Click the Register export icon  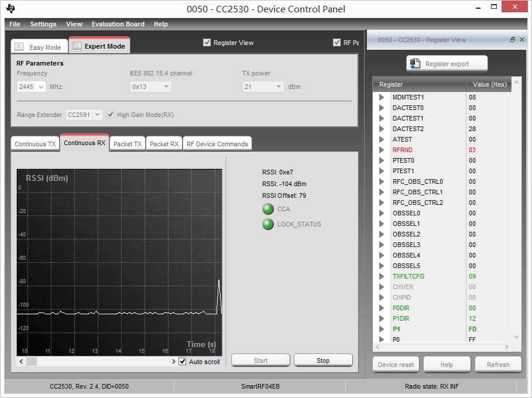(415, 64)
